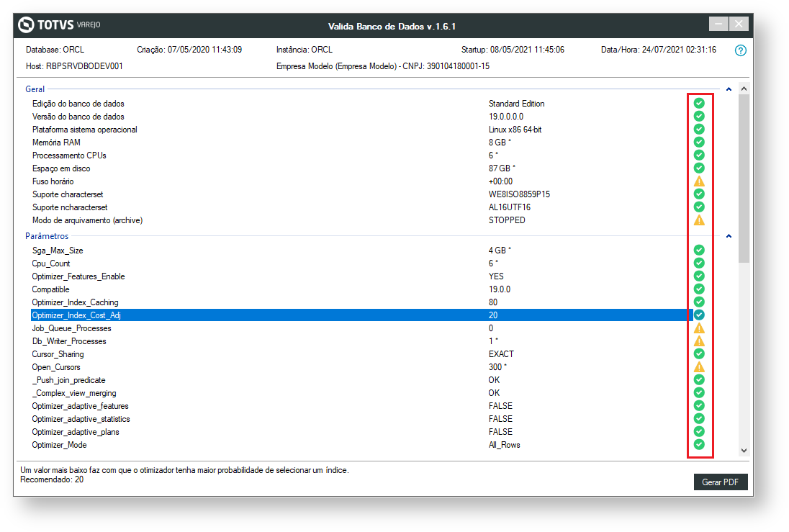
Task: Click status icon for _Push_join_predicate
Action: pos(699,380)
